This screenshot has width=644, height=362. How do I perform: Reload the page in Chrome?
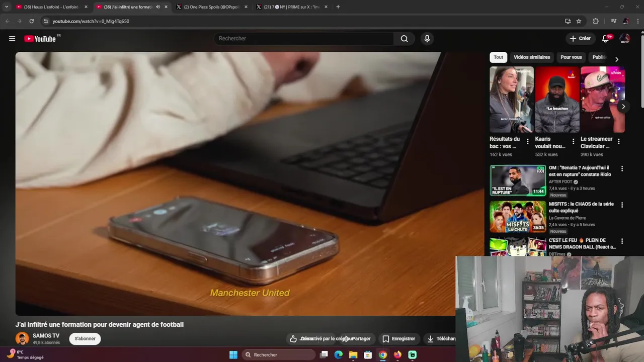(x=31, y=21)
